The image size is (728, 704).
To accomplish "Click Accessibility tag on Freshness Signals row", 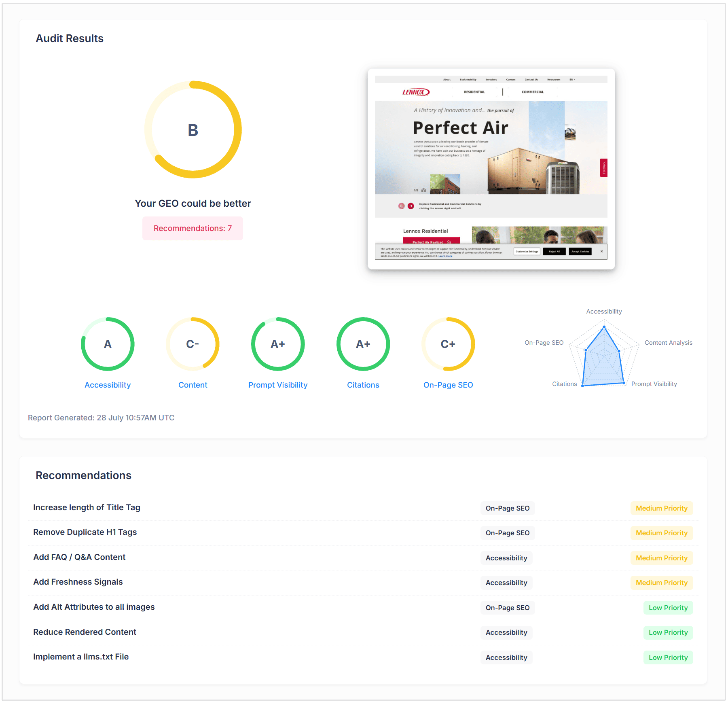I will tap(506, 583).
